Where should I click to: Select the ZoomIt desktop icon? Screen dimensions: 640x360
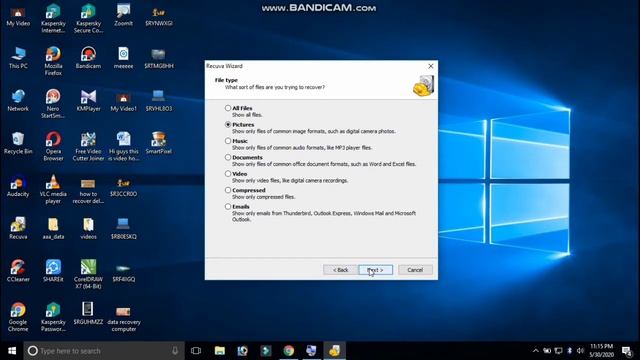pyautogui.click(x=123, y=16)
